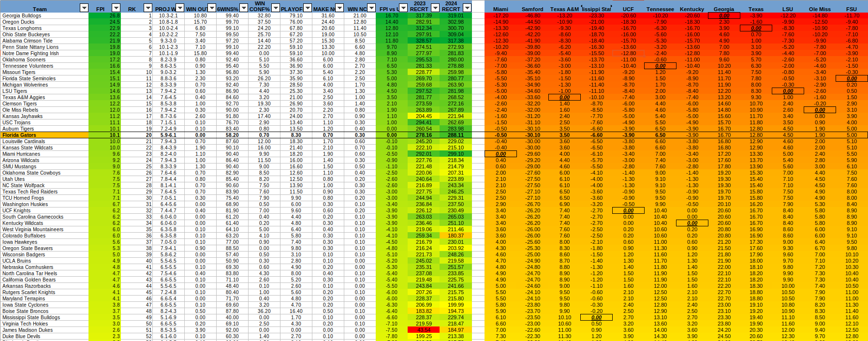Select the Oregon Ducks team cell

click(x=44, y=22)
